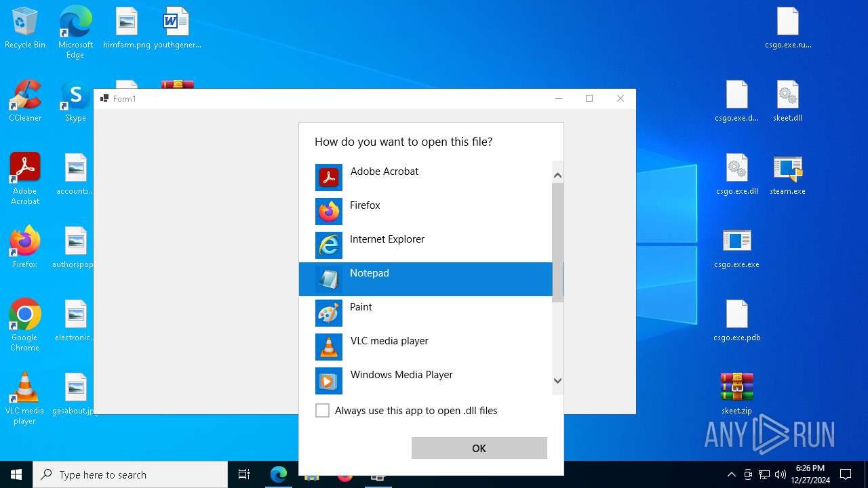Select the VLC media player desktop shortcut
868x488 pixels.
[25, 399]
